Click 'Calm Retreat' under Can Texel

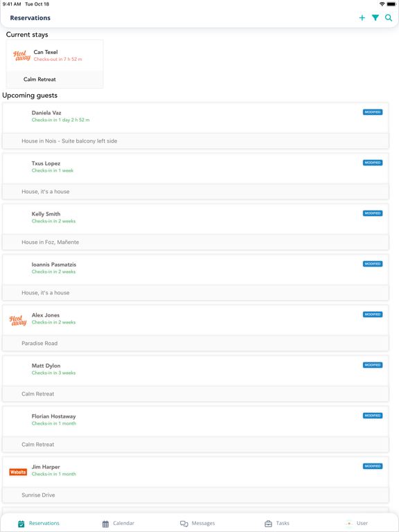(39, 79)
